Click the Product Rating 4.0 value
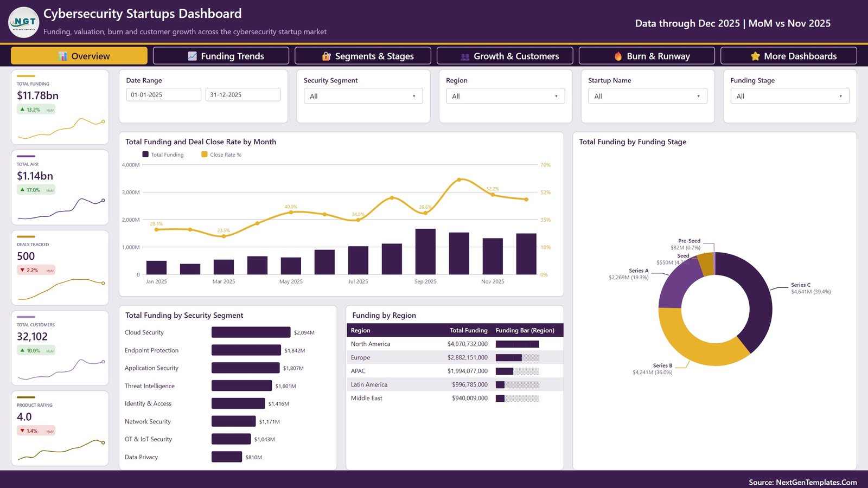The height and width of the screenshot is (488, 868). [x=24, y=416]
